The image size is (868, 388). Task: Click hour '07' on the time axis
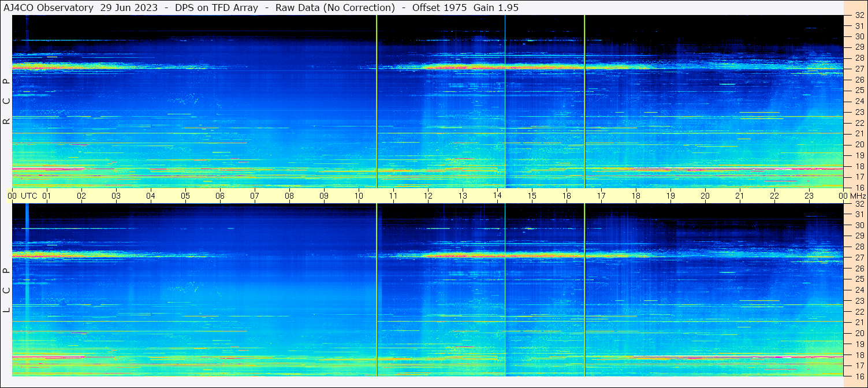255,196
